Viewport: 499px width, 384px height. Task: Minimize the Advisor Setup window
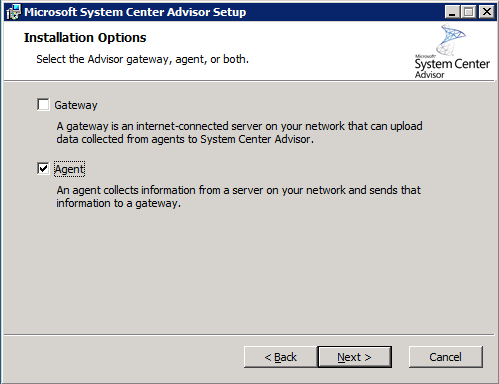click(x=452, y=12)
